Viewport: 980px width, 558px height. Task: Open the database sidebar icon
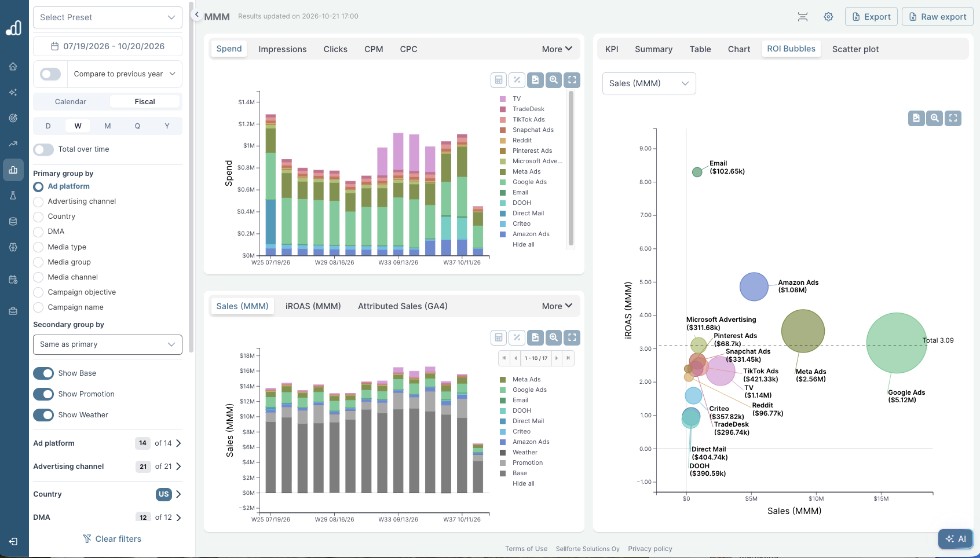(13, 221)
